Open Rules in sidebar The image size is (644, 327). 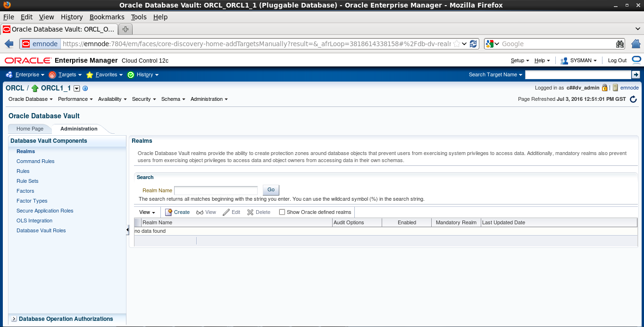click(23, 171)
